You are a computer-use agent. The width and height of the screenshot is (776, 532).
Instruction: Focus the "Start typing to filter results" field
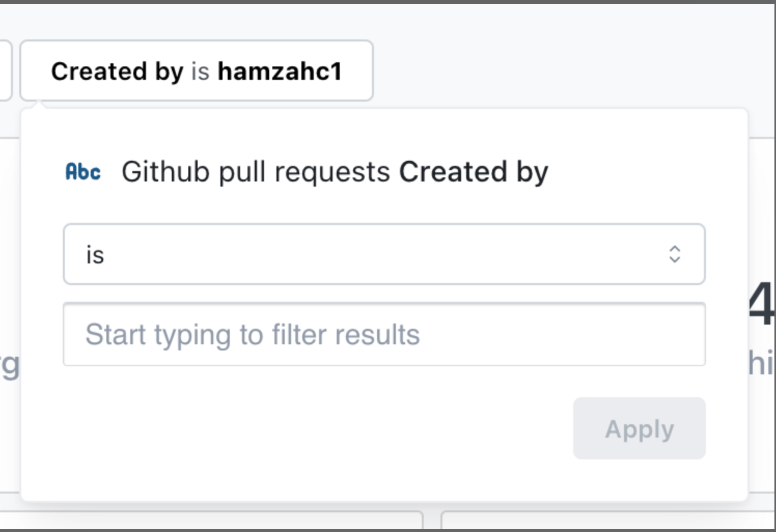(384, 334)
